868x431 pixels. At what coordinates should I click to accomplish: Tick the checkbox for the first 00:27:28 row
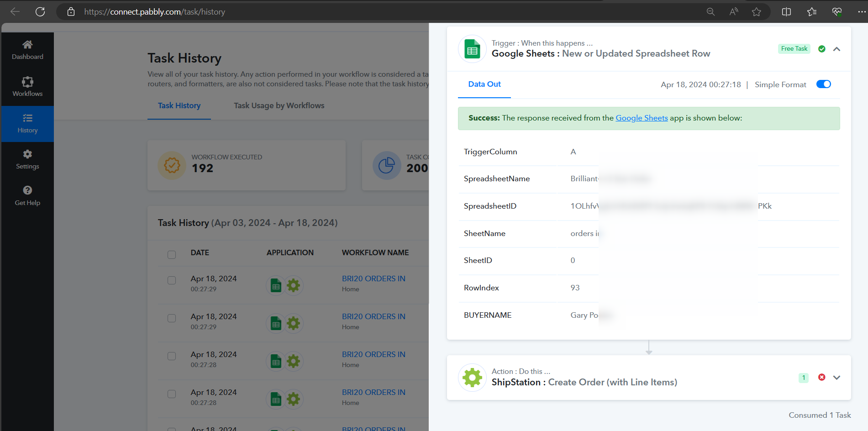tap(172, 356)
